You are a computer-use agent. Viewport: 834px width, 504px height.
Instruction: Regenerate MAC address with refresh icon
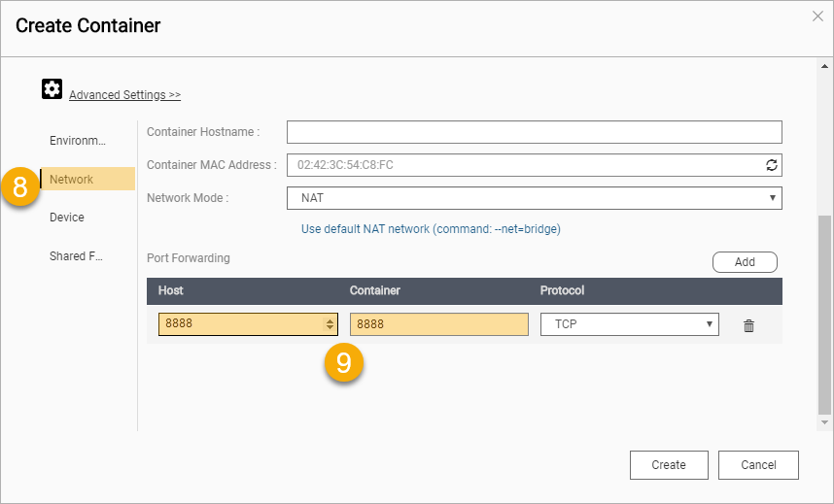pos(771,165)
